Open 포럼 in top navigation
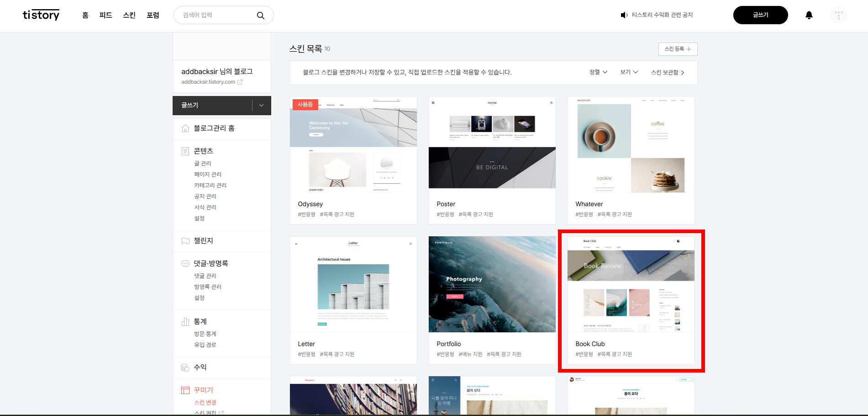This screenshot has width=868, height=416. click(153, 15)
